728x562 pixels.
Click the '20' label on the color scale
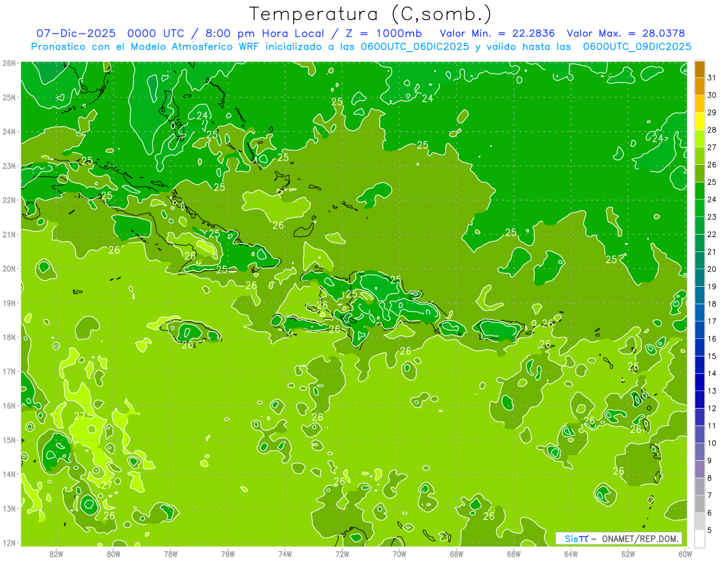[x=712, y=269]
